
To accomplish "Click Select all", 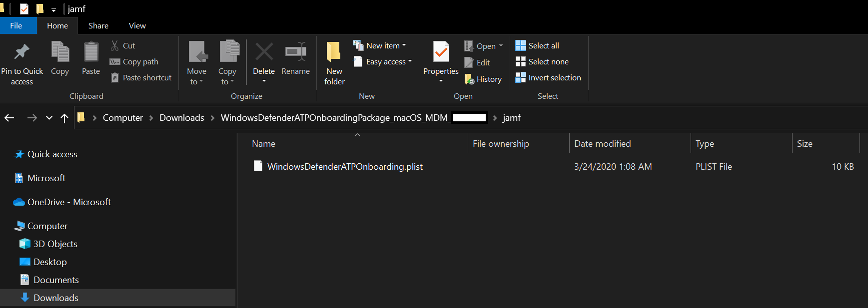I will (x=537, y=45).
